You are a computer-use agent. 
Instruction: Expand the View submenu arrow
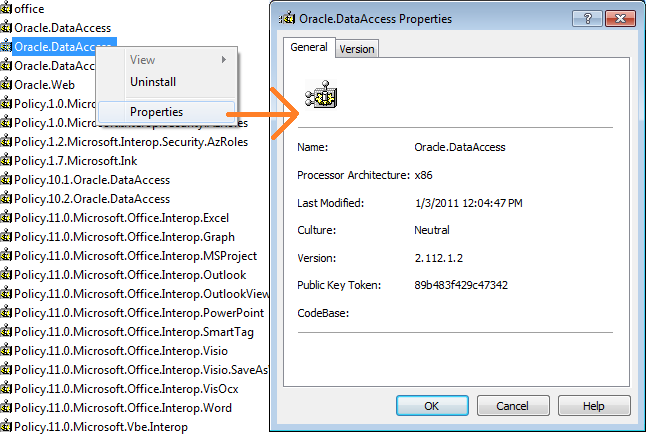pyautogui.click(x=224, y=59)
